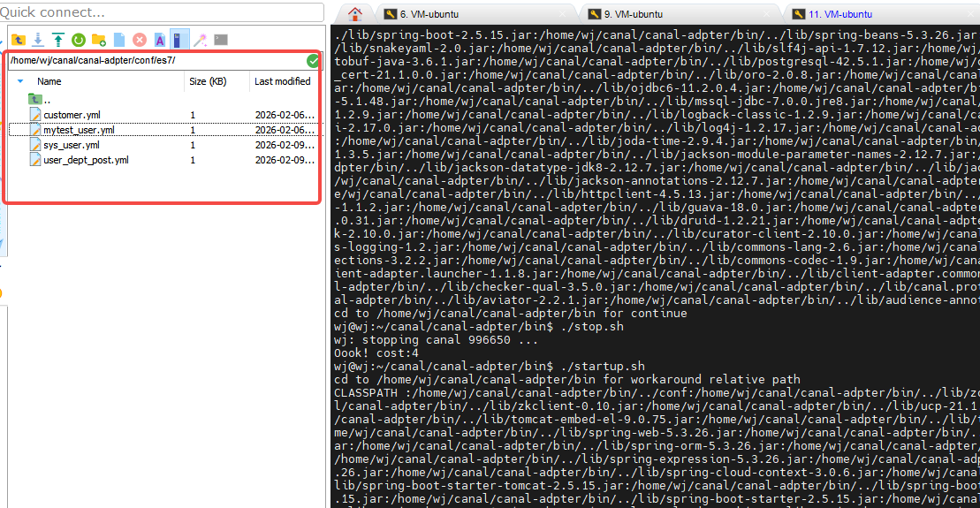Select the sys_user.yml file
Screen dimensions: 980x508
pos(72,145)
